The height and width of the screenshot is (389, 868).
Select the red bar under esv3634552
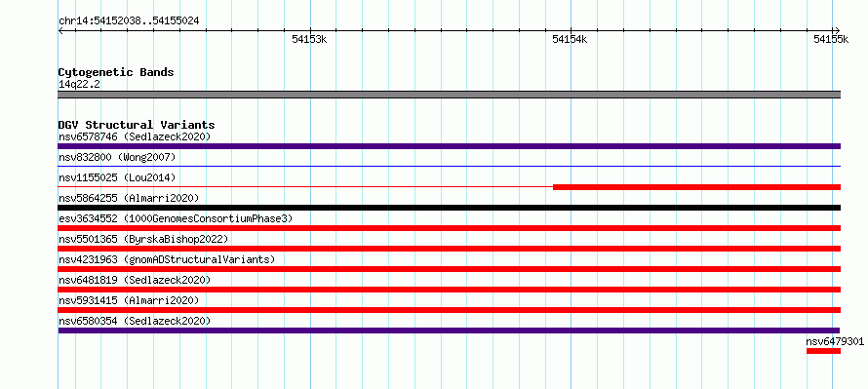pyautogui.click(x=450, y=228)
